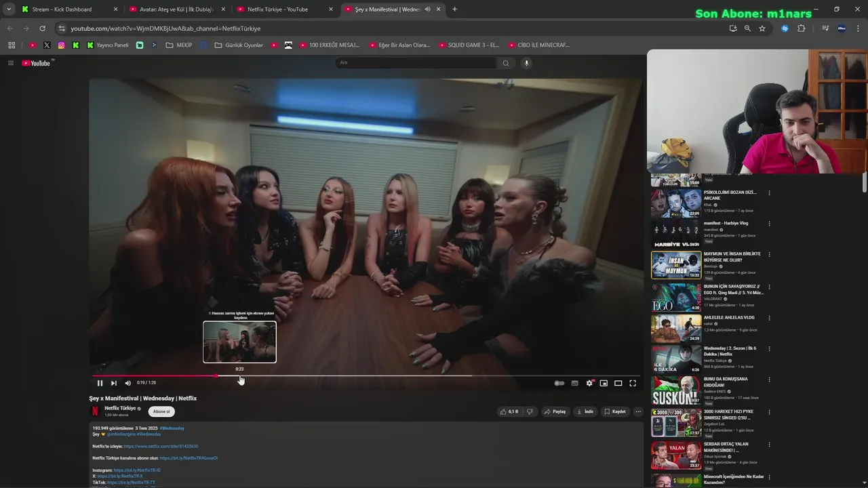Reload the current page
This screenshot has height=488, width=868.
coord(42,28)
